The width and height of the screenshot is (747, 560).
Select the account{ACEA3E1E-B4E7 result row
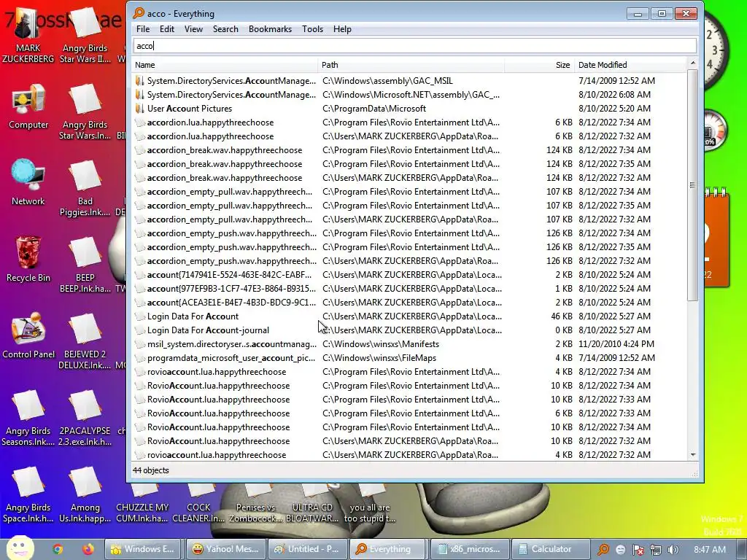click(x=410, y=303)
